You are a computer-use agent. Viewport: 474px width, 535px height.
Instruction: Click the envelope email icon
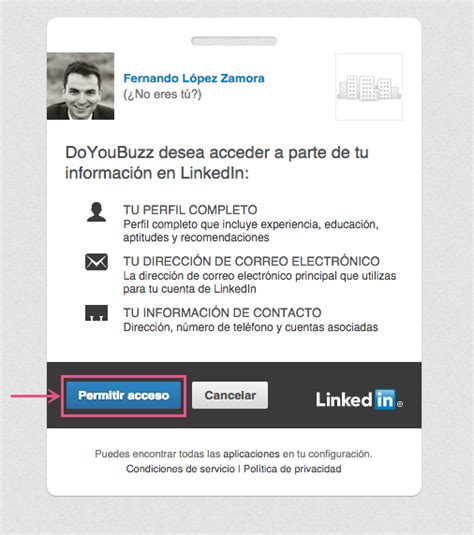(96, 262)
